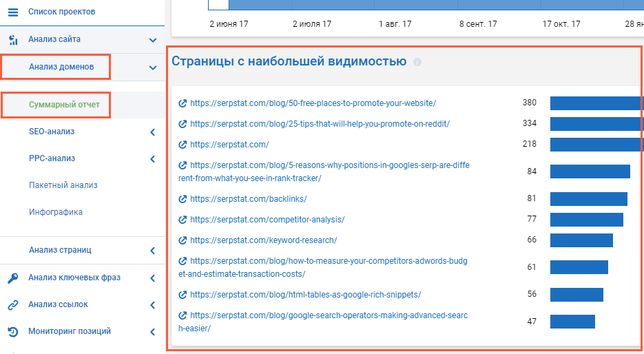Expand the 'Анализ страниц' chevron
The height and width of the screenshot is (354, 644).
point(153,251)
